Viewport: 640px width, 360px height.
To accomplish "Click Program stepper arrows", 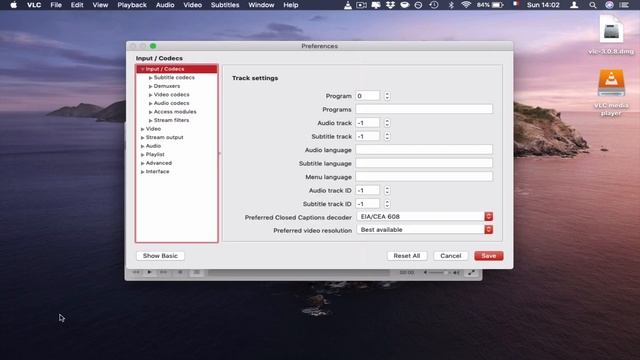I will 387,96.
